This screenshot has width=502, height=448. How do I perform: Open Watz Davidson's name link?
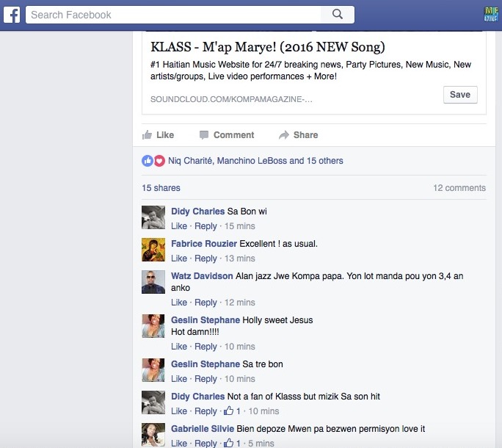202,276
